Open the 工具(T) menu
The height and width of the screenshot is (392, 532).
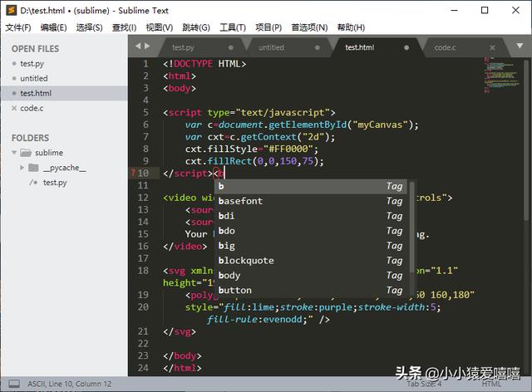pyautogui.click(x=233, y=27)
